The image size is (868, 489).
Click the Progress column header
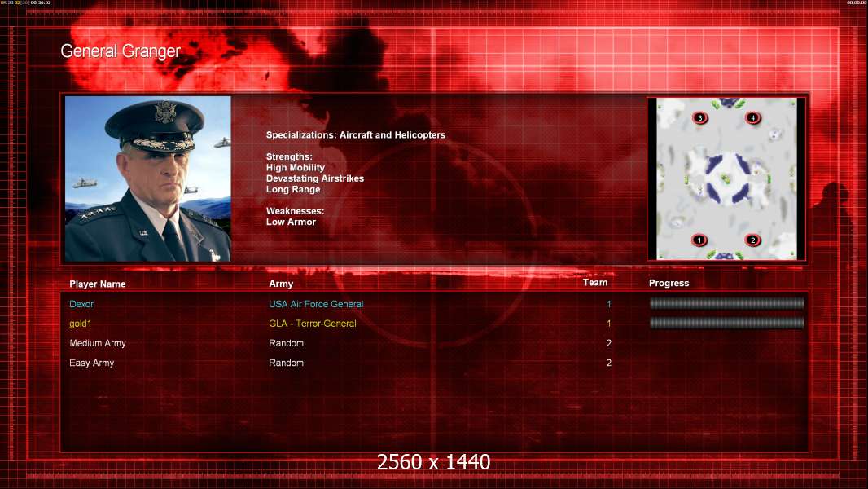coord(669,283)
